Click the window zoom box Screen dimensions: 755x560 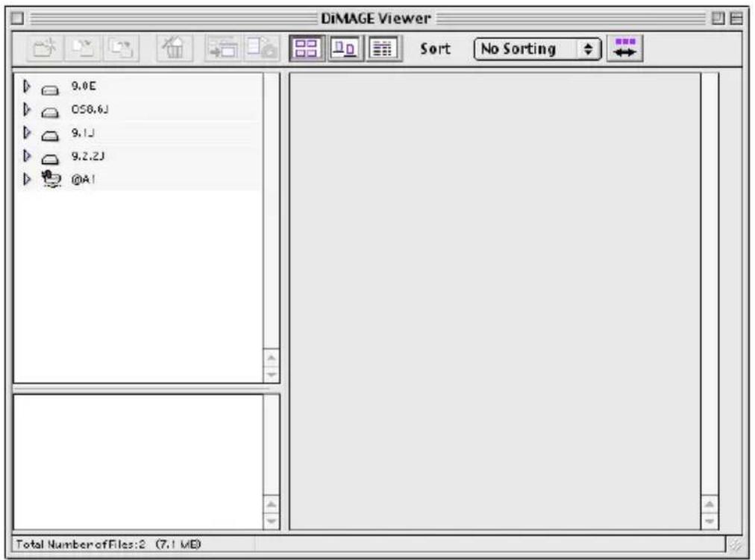tap(718, 19)
